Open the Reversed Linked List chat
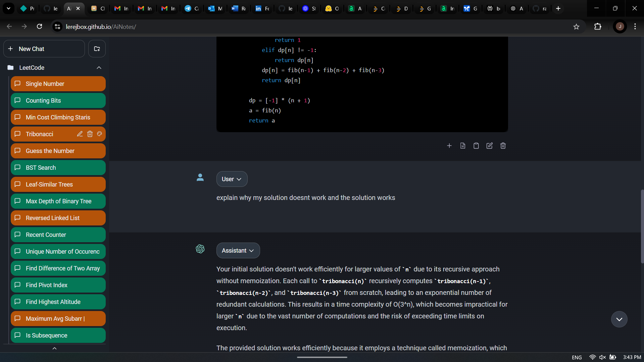 pos(58,218)
